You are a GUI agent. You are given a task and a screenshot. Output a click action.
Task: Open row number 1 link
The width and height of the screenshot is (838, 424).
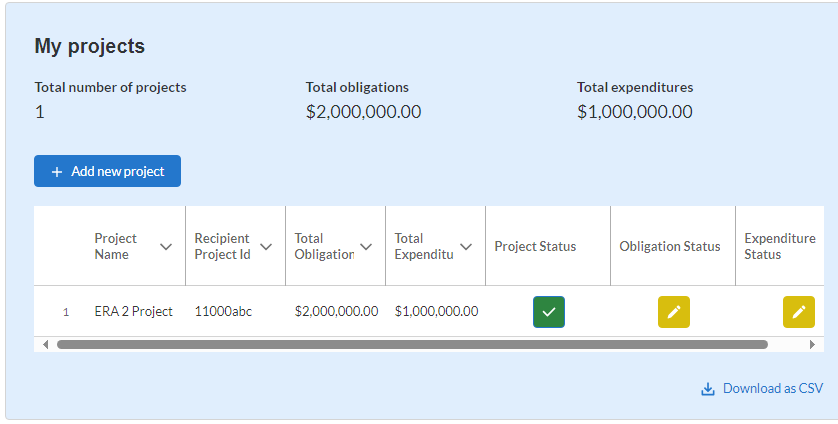pos(66,312)
